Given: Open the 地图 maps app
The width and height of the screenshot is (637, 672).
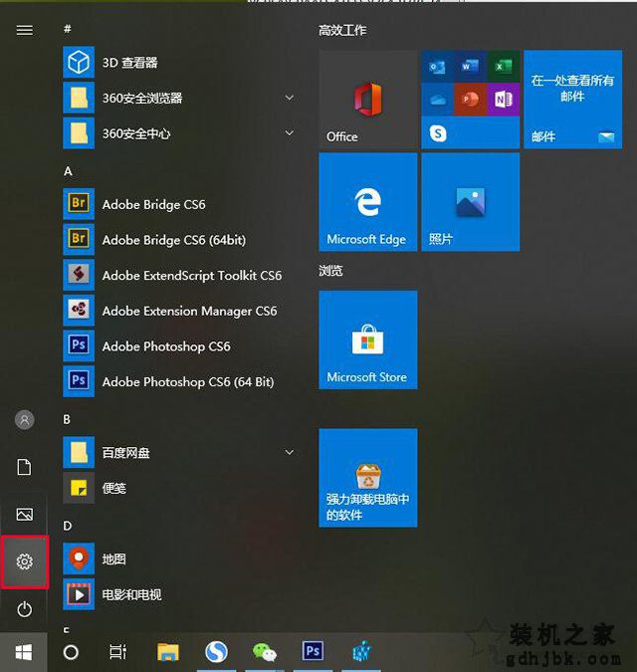Looking at the screenshot, I should (179, 559).
